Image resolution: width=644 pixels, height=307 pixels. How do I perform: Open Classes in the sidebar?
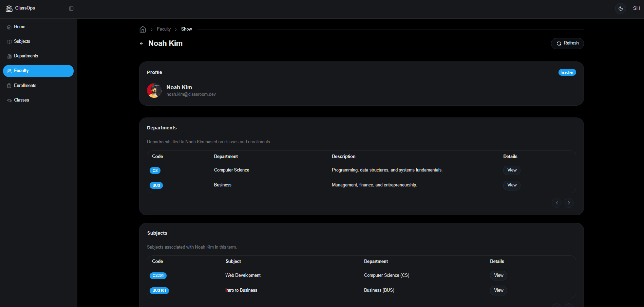pyautogui.click(x=38, y=100)
